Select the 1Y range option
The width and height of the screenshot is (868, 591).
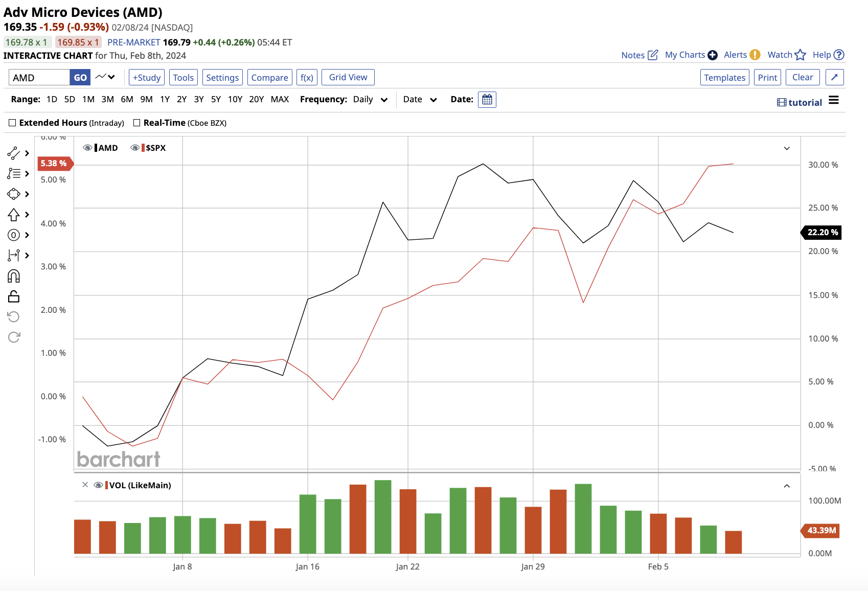click(165, 99)
